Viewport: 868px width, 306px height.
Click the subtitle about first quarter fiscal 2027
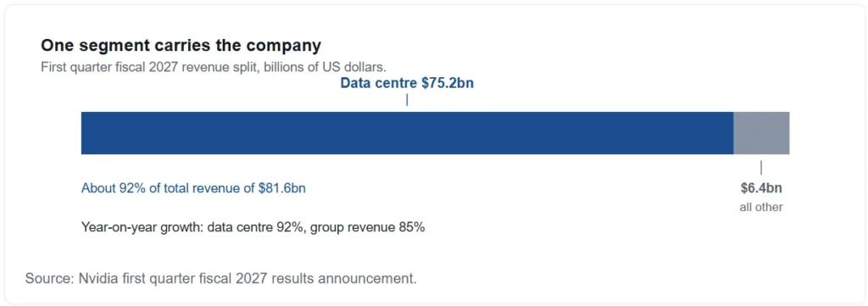pos(213,67)
